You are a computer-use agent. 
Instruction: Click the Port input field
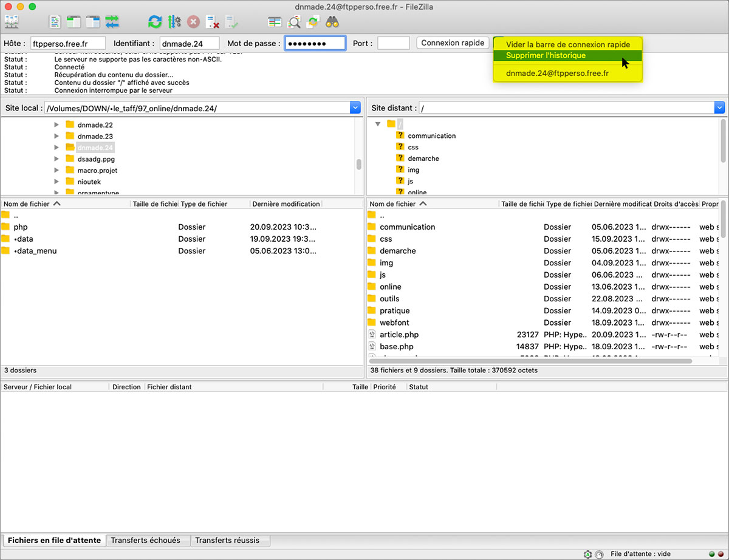coord(393,43)
